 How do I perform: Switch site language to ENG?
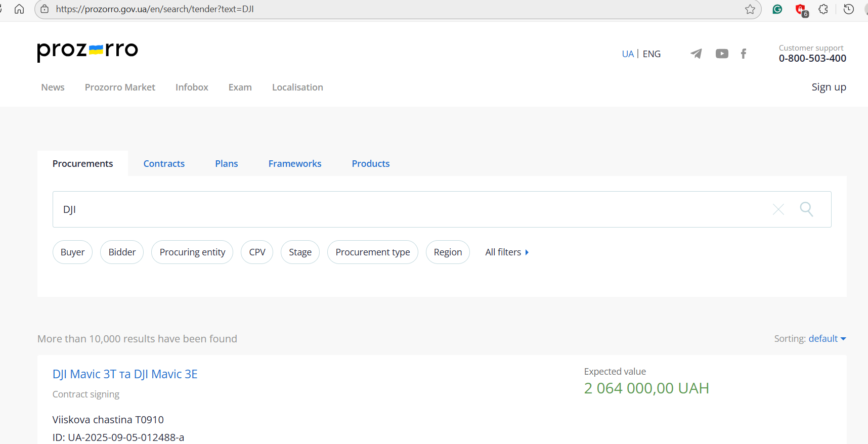pos(652,54)
